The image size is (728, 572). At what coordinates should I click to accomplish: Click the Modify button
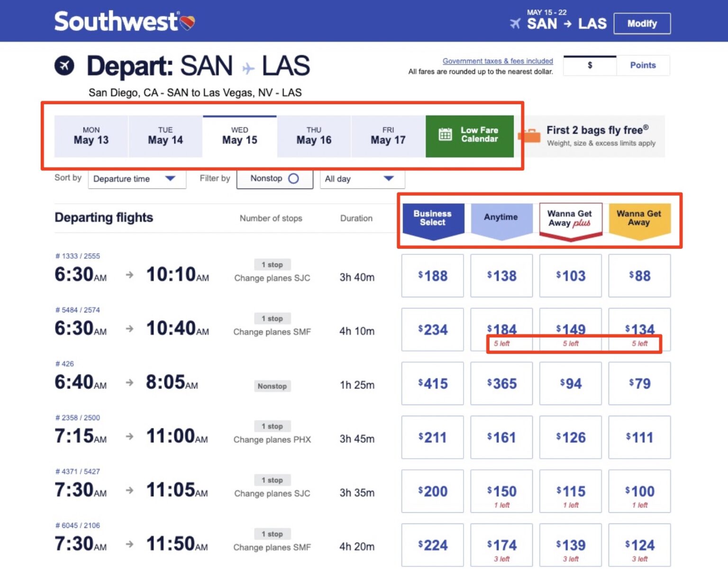(642, 23)
